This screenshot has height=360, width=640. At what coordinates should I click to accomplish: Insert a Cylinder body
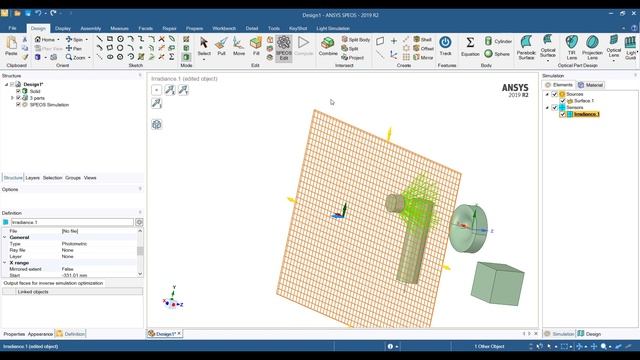(x=498, y=41)
